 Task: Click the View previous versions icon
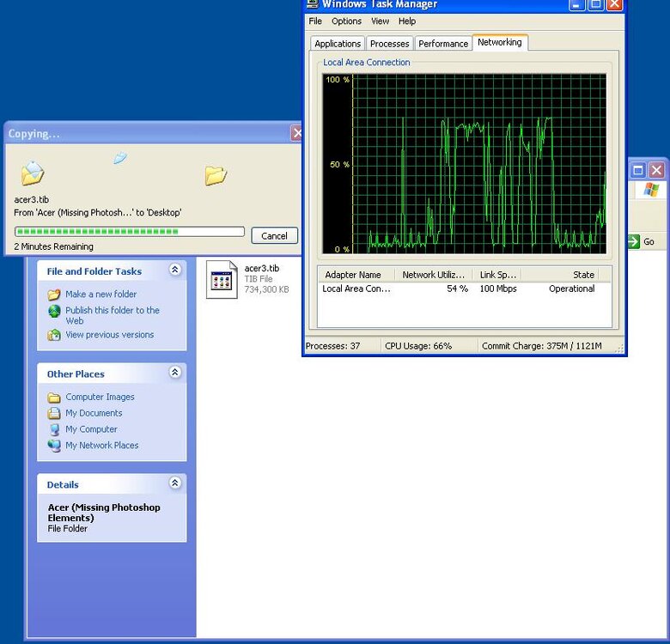click(x=54, y=335)
